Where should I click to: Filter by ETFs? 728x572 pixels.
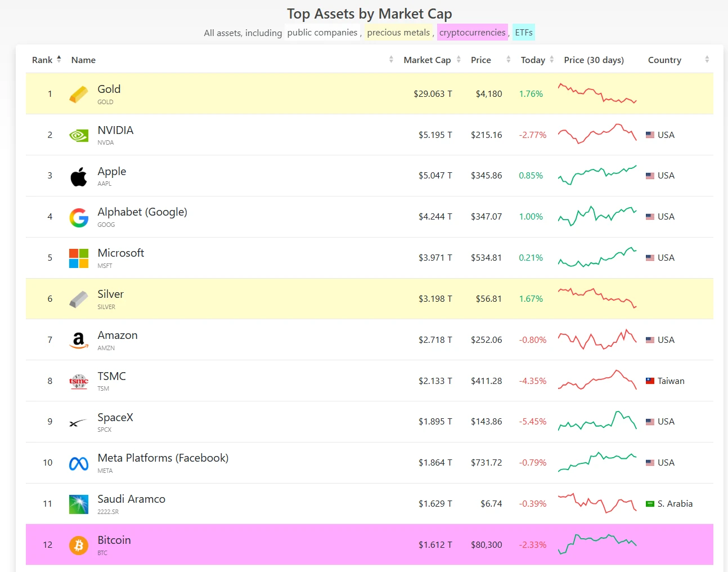pos(524,33)
